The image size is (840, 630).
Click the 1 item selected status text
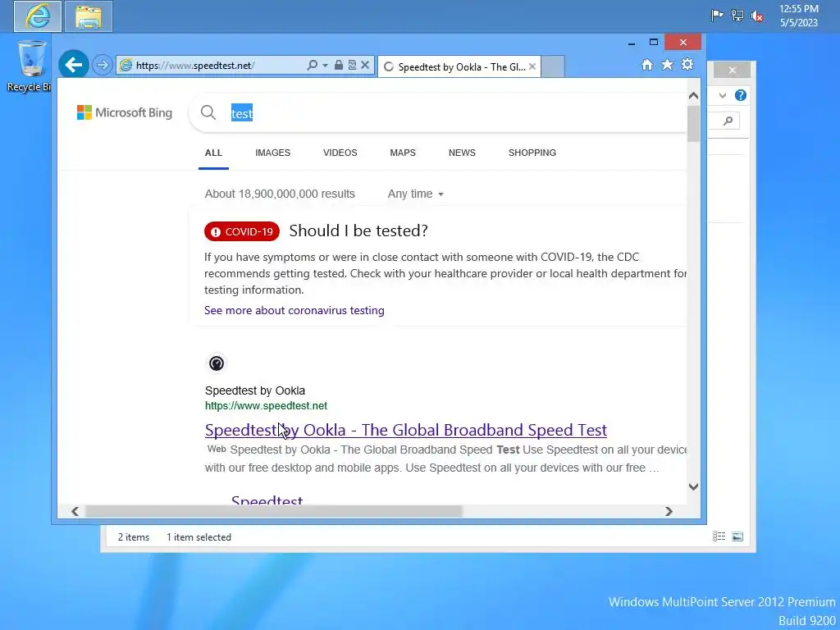pyautogui.click(x=199, y=536)
